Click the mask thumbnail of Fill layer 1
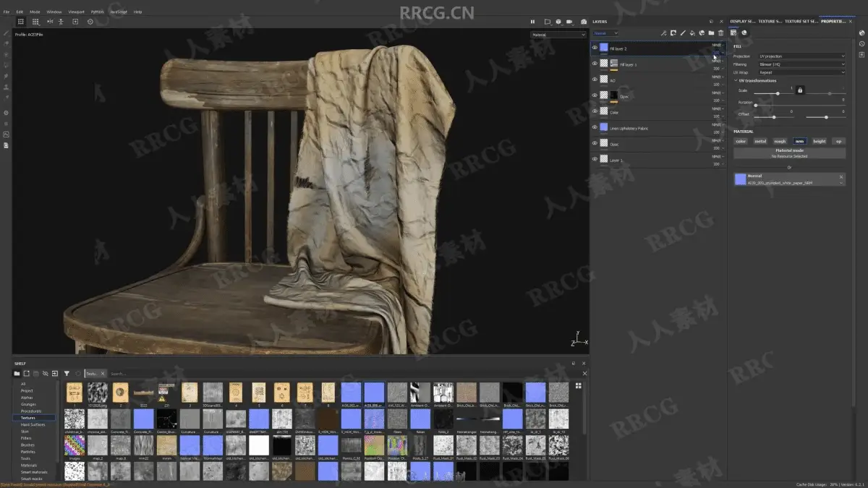Viewport: 868px width, 488px height. point(614,64)
